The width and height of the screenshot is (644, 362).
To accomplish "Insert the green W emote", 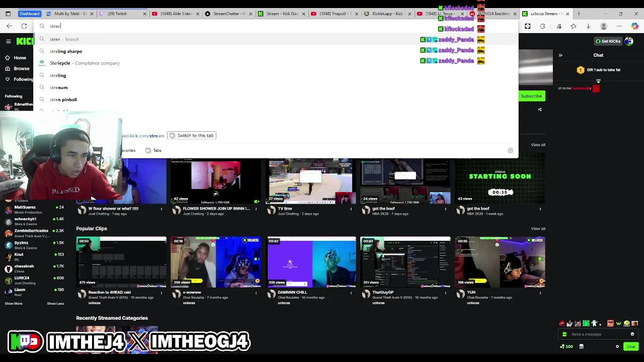I will coord(619,323).
